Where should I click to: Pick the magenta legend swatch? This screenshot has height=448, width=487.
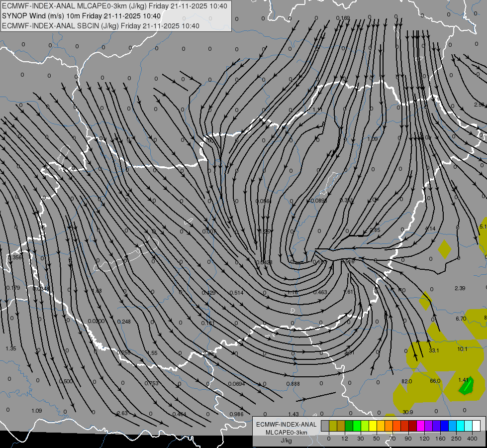pyautogui.click(x=421, y=426)
